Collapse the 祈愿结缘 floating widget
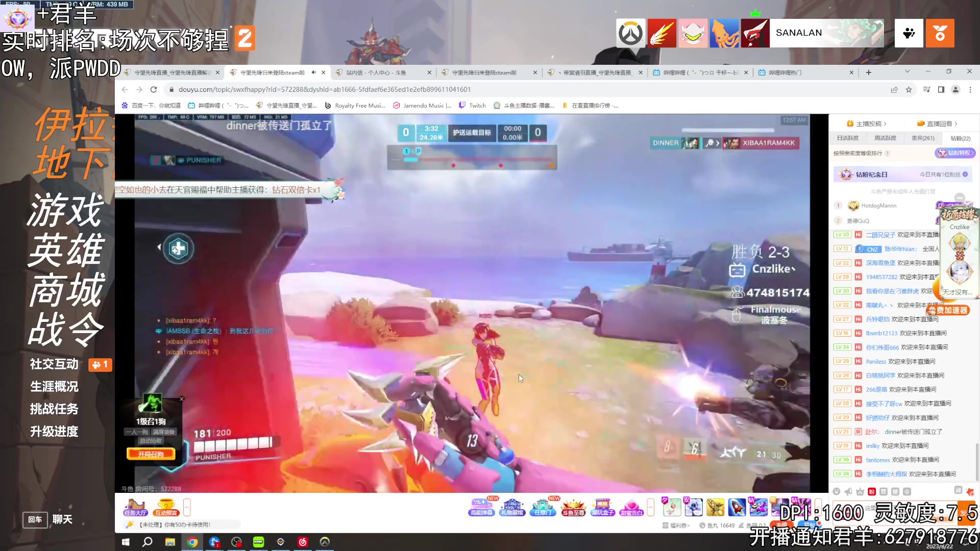The image size is (980, 551). click(960, 197)
